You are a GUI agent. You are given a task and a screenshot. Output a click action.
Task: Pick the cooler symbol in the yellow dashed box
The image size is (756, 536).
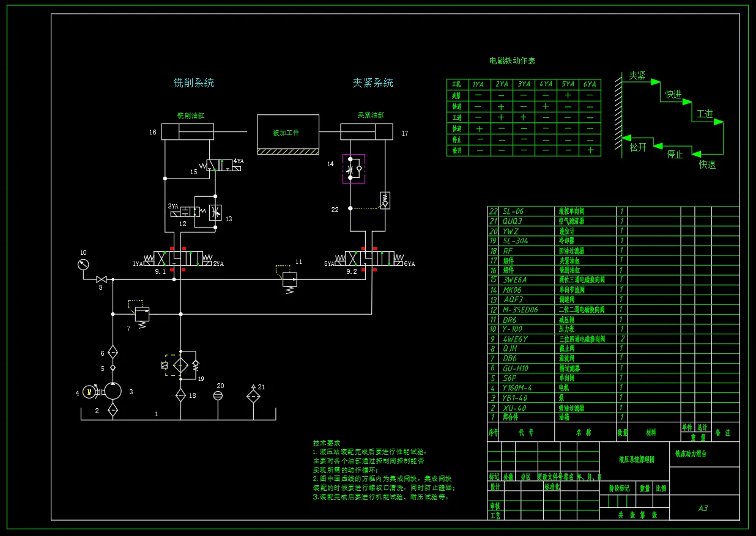(180, 365)
